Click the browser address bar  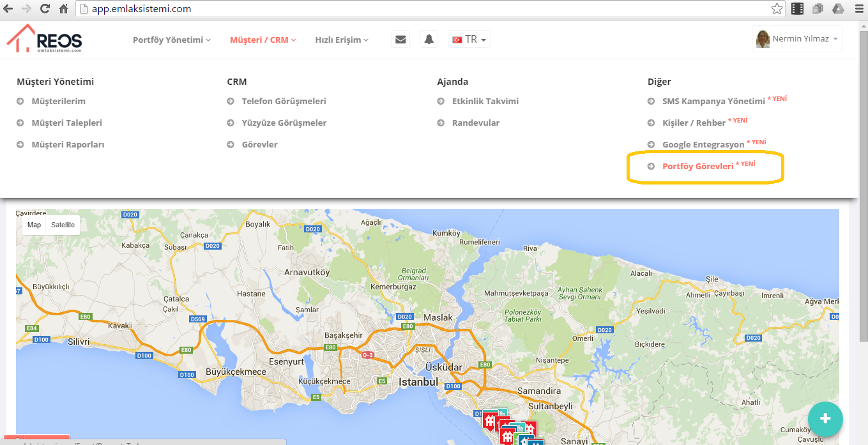click(422, 9)
